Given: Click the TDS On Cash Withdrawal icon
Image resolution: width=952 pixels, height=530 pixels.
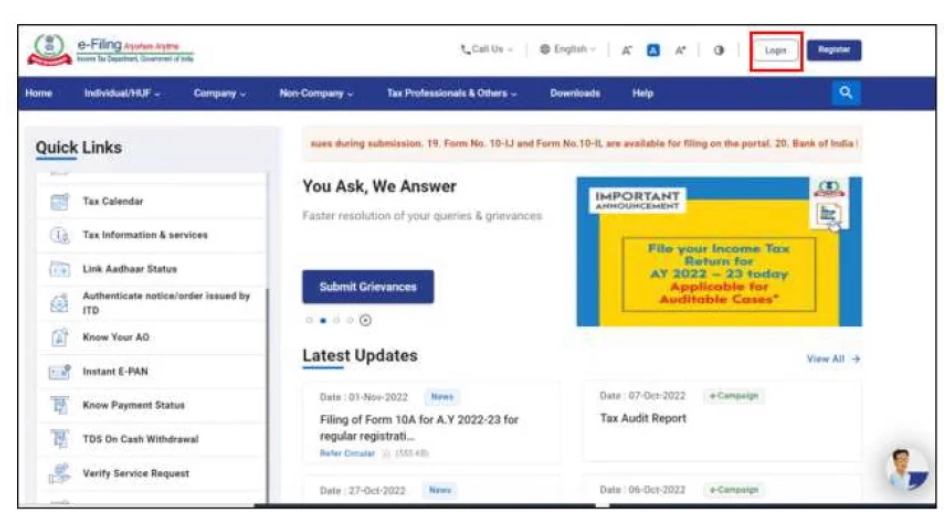Looking at the screenshot, I should (x=60, y=440).
